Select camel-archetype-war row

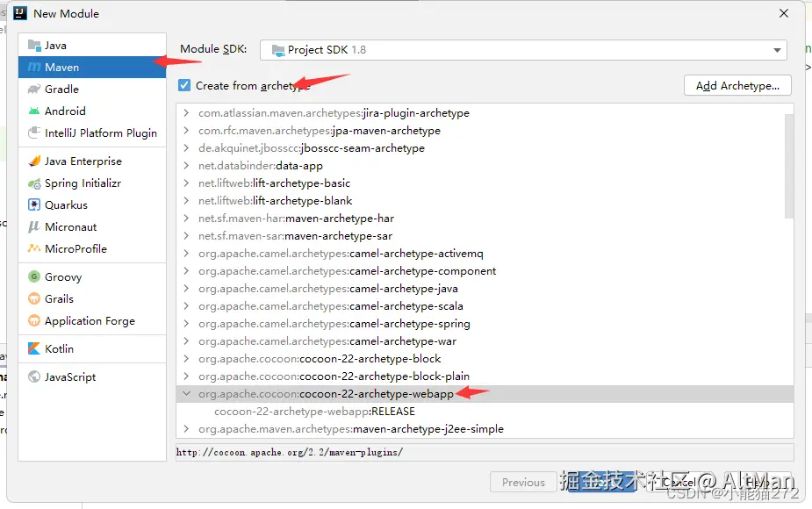[485, 341]
